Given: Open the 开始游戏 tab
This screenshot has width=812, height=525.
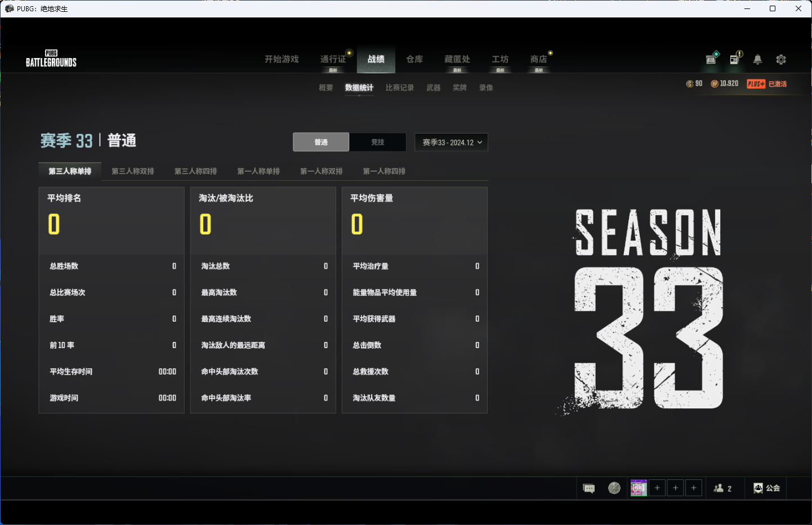Looking at the screenshot, I should click(282, 59).
